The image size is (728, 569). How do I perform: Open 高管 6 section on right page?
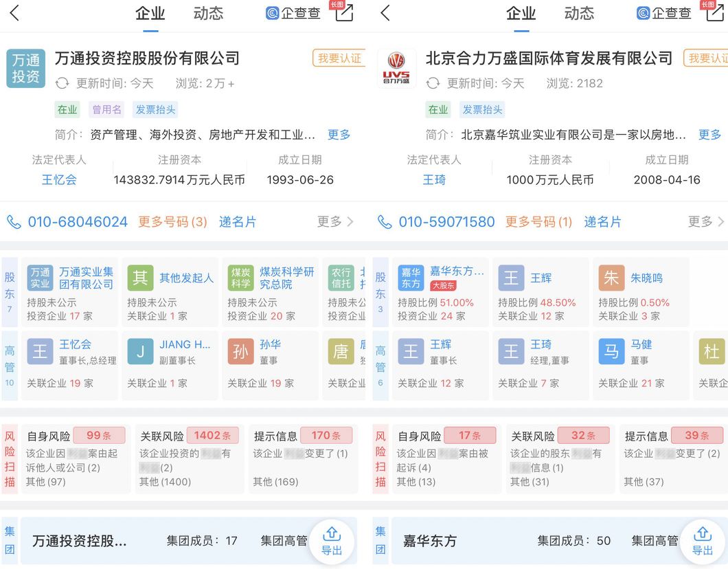click(x=380, y=366)
